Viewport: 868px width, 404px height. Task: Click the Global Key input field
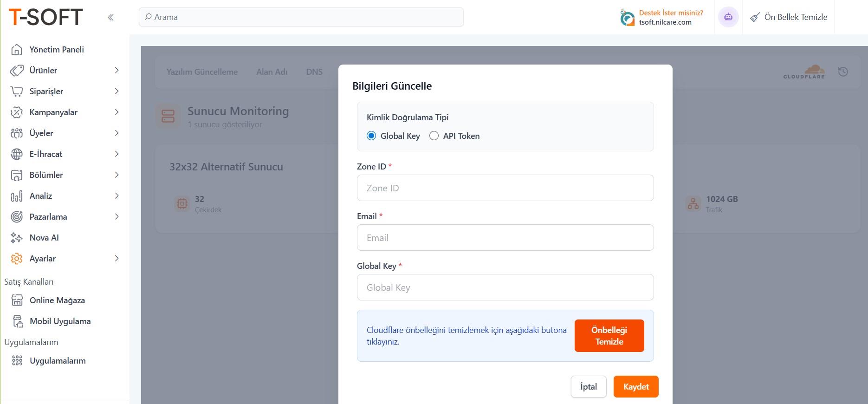point(505,287)
